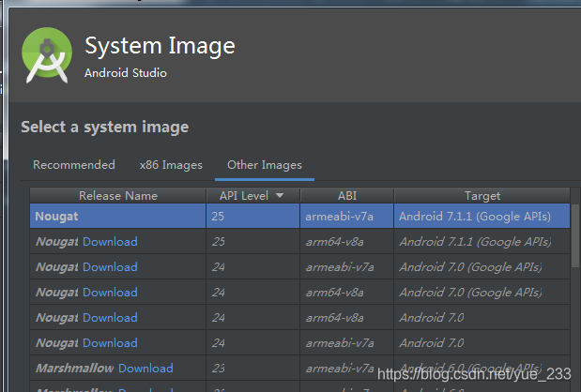Select the highlighted Nougat armeabi-v7a row
Screen dimensions: 581x392
[299, 216]
